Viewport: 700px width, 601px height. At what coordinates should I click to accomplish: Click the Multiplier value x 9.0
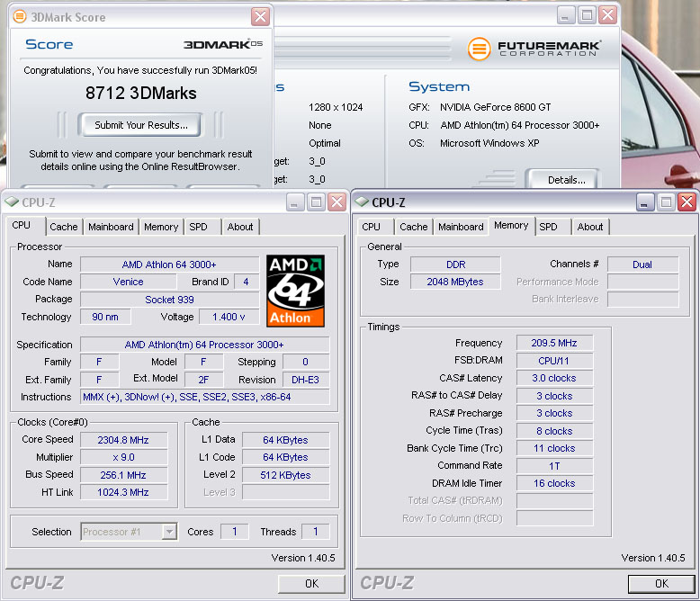click(123, 457)
